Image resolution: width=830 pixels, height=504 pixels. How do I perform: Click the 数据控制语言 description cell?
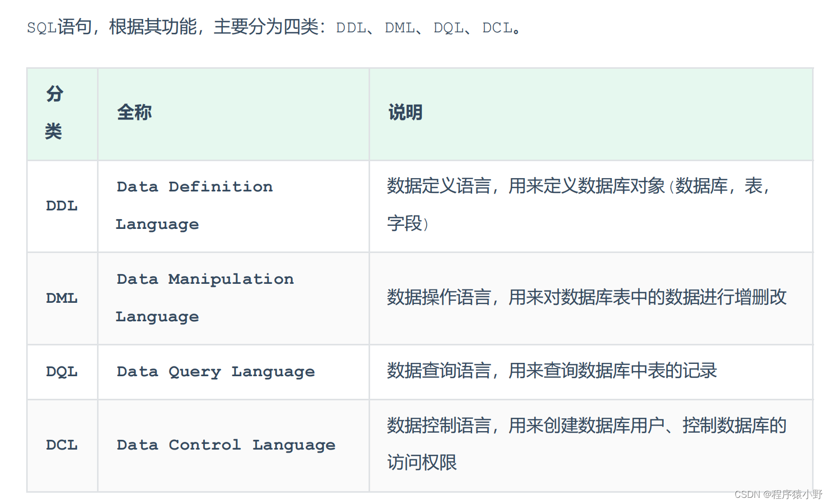[x=586, y=444]
